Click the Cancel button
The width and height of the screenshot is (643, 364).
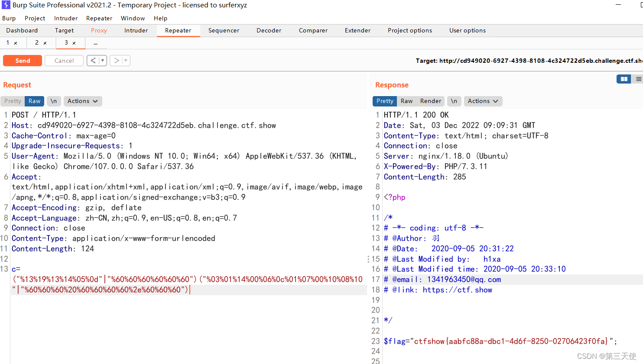64,61
